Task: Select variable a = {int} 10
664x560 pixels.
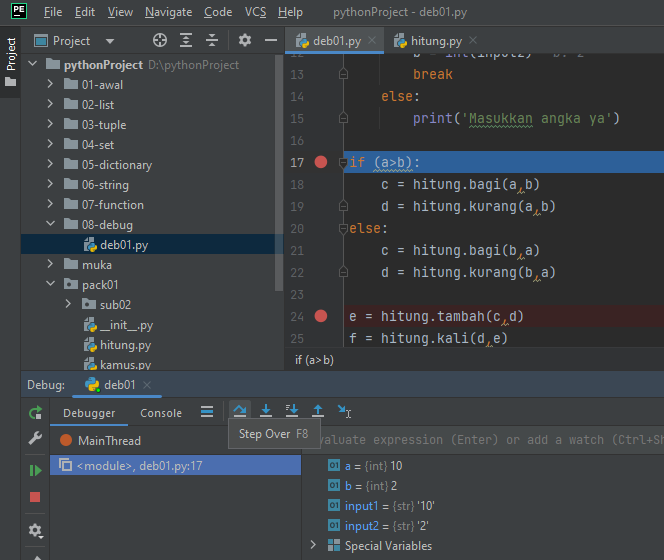Action: [365, 466]
